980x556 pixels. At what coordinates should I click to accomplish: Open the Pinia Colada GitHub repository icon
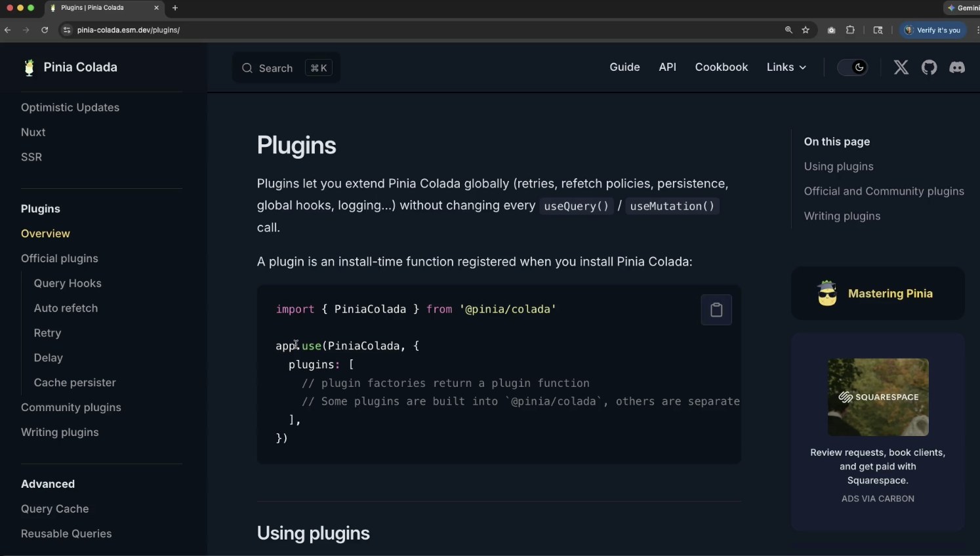(929, 68)
